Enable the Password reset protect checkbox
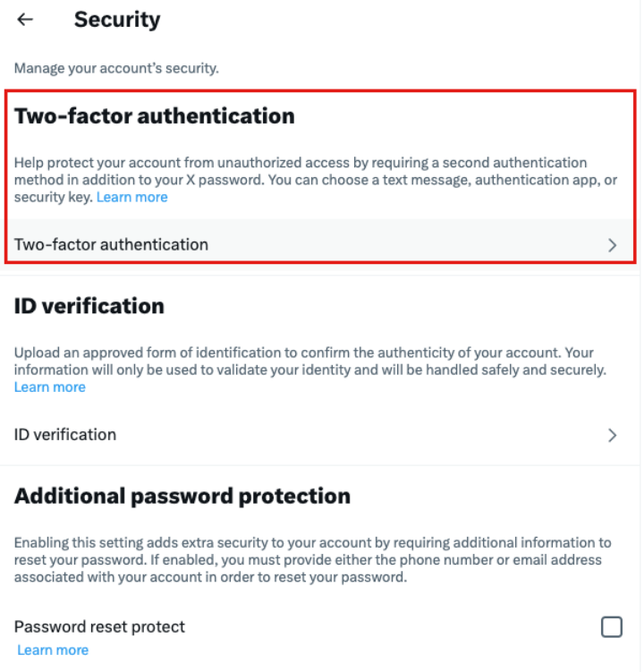Viewport: 644px width, 672px height. click(x=612, y=627)
